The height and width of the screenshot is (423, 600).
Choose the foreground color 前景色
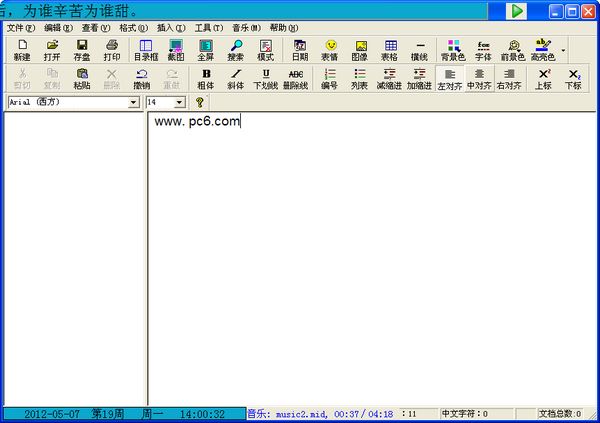click(x=513, y=50)
